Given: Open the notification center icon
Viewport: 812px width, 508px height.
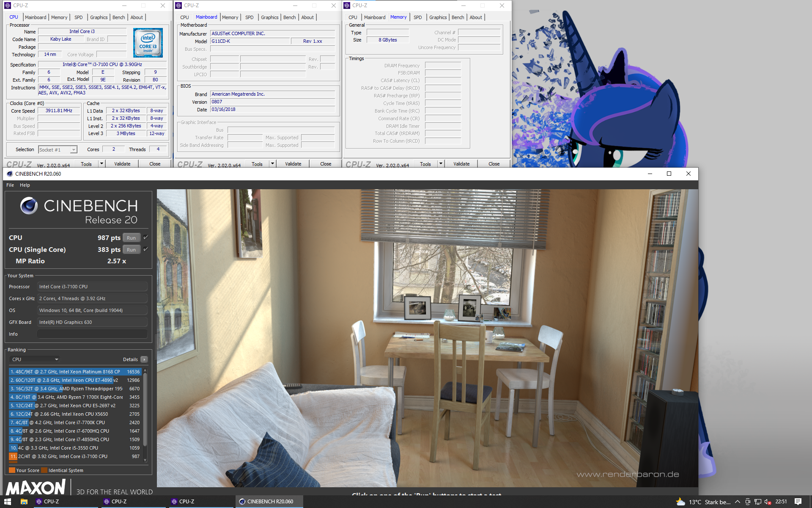Looking at the screenshot, I should click(798, 502).
